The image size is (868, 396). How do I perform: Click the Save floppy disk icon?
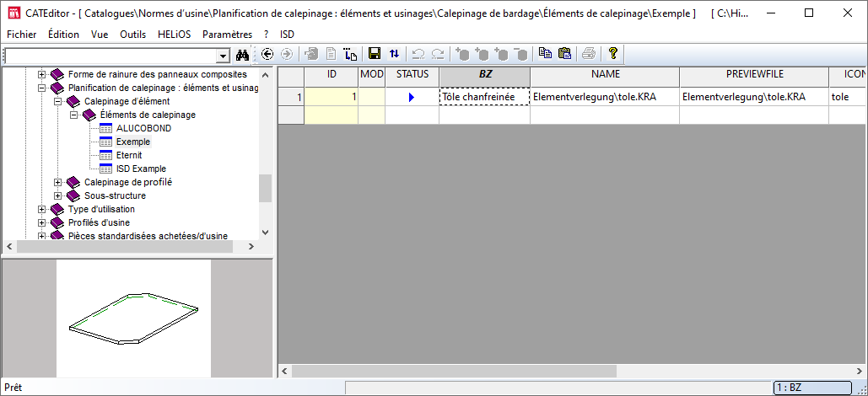[x=375, y=54]
